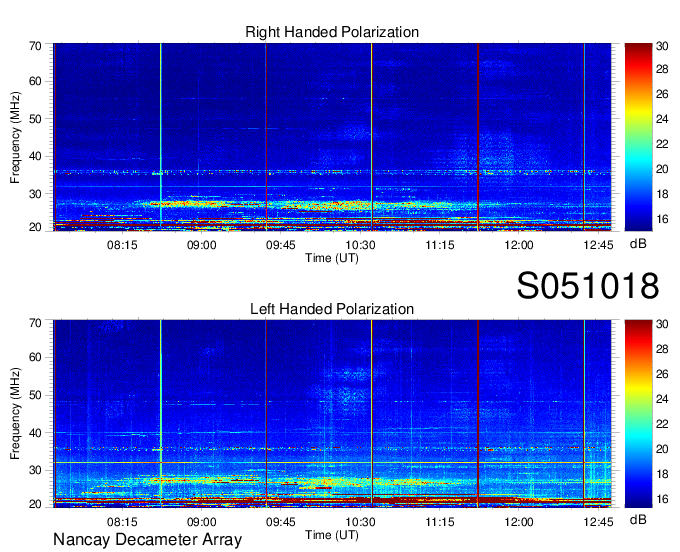Click Frequency (MHz) axis label of Left Handed plot
Image resolution: width=680 pixels, height=552 pixels.
[x=15, y=413]
